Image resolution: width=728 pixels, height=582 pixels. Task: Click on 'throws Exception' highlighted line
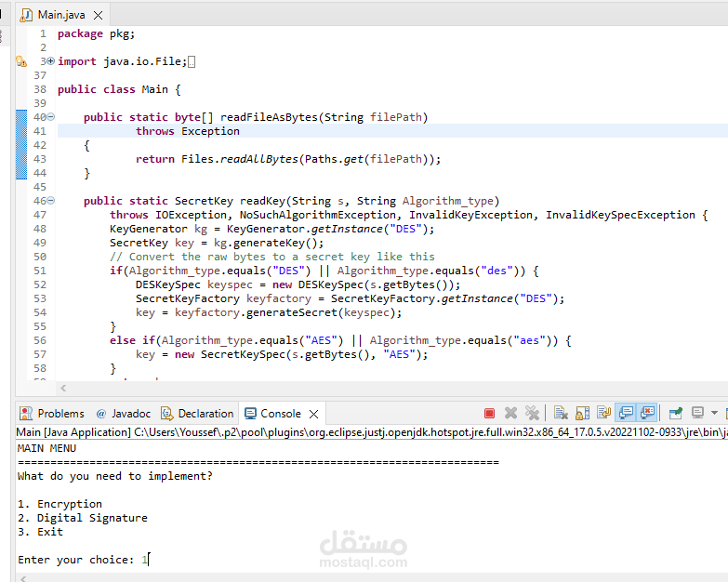pos(188,131)
